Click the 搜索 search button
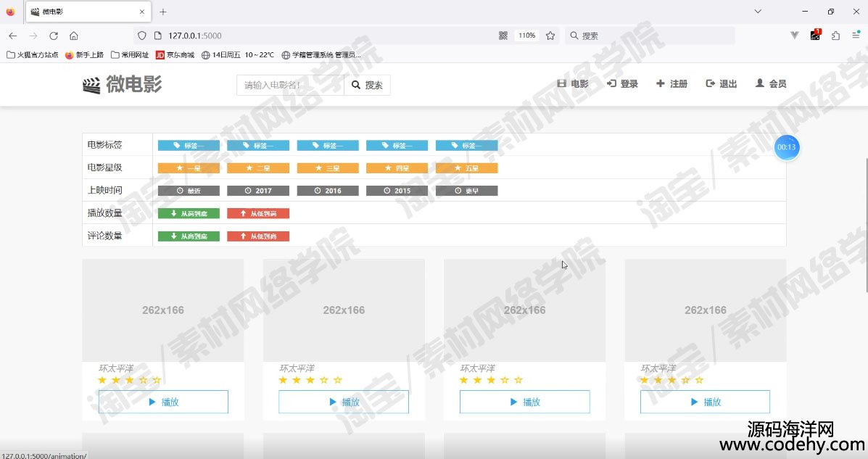The width and height of the screenshot is (868, 459). [367, 85]
